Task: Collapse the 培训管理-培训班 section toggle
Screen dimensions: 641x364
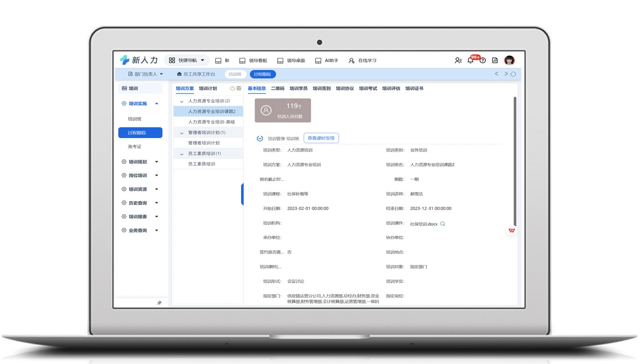Action: click(260, 139)
